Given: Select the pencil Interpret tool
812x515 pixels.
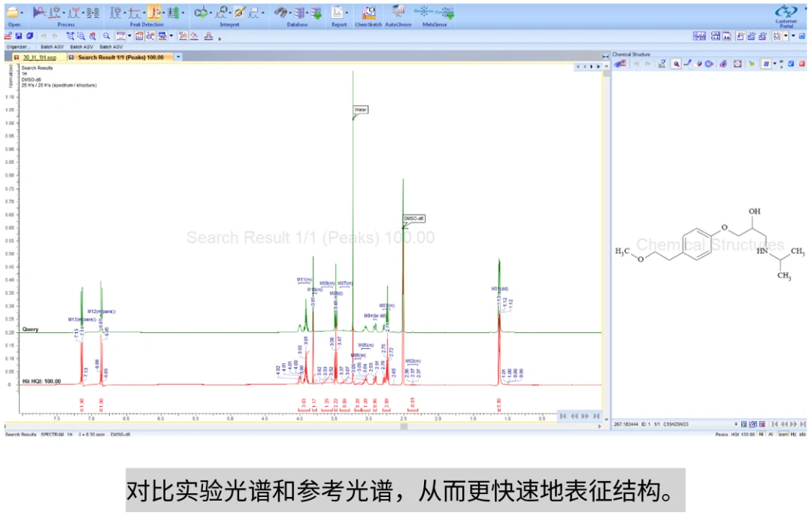Looking at the screenshot, I should click(240, 13).
